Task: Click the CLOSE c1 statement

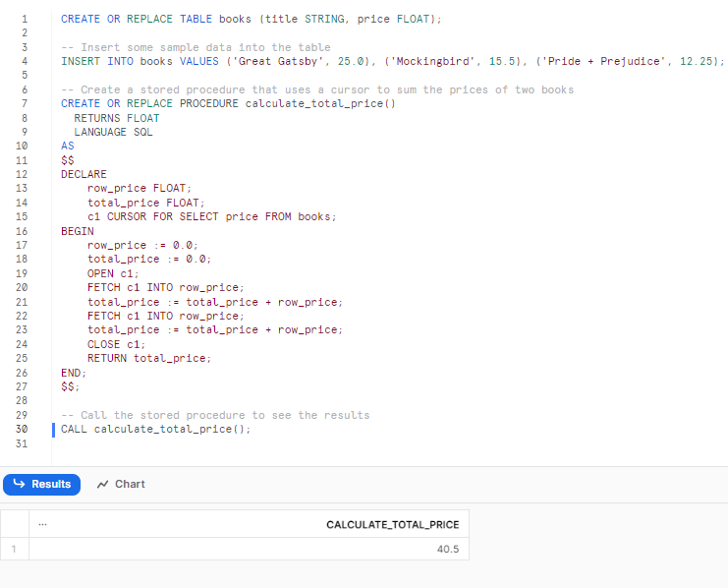Action: click(x=116, y=344)
